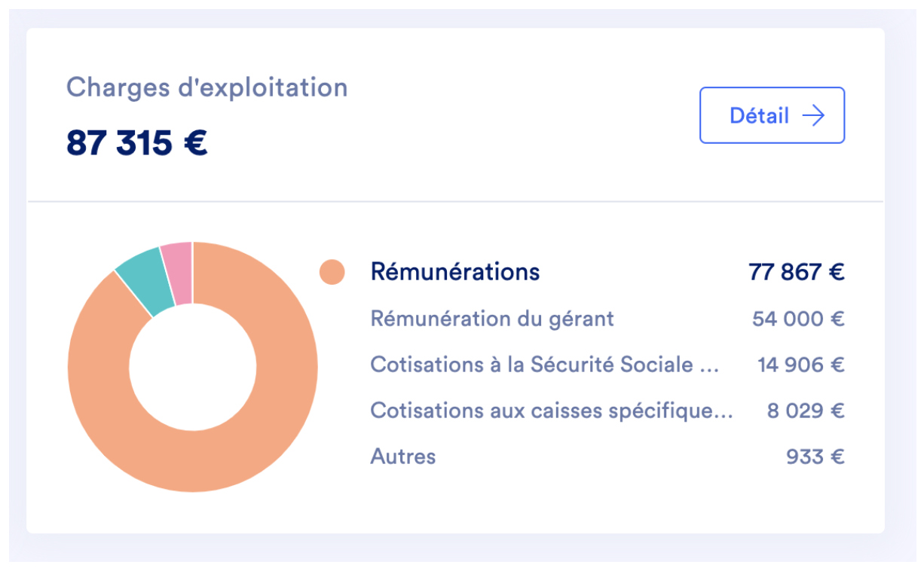Select the Autres row label
This screenshot has height=574, width=924.
click(403, 456)
